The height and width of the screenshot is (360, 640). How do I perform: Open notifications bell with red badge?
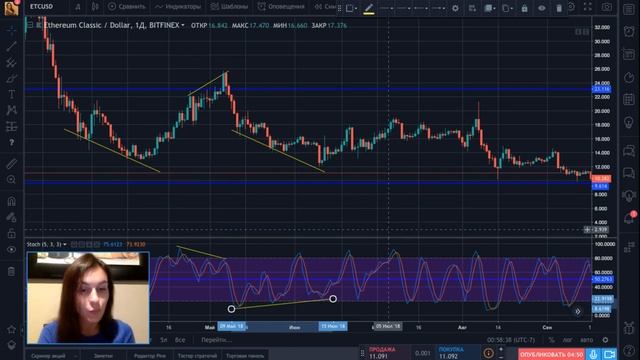pyautogui.click(x=629, y=218)
